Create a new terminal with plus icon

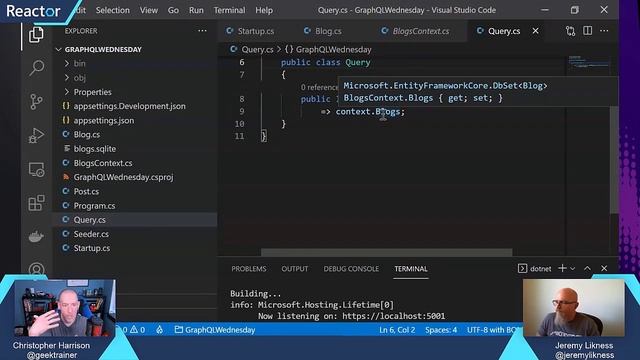point(562,268)
